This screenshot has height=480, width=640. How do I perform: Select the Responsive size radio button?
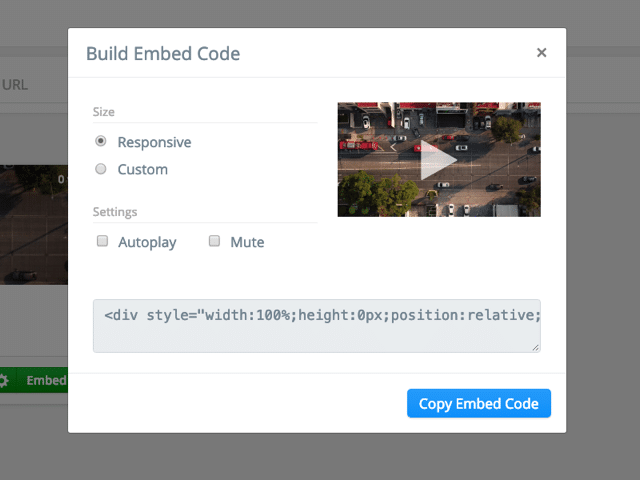[100, 142]
